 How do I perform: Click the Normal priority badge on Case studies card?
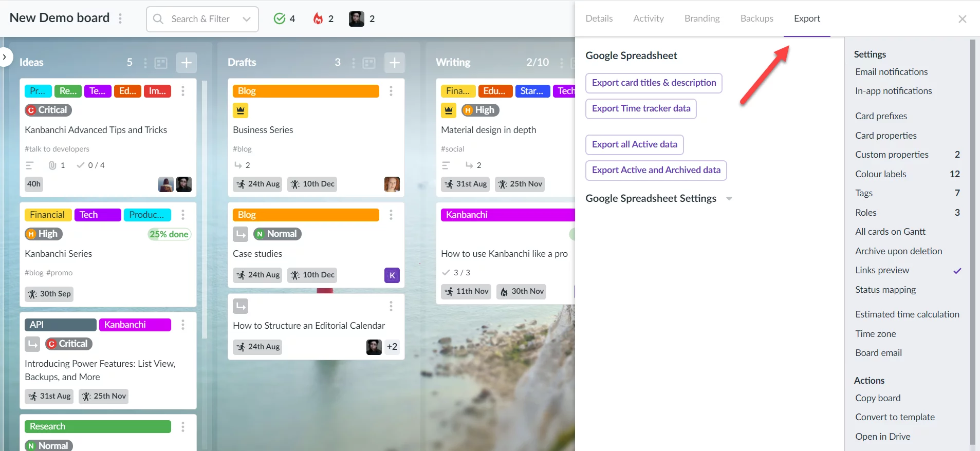pyautogui.click(x=278, y=234)
